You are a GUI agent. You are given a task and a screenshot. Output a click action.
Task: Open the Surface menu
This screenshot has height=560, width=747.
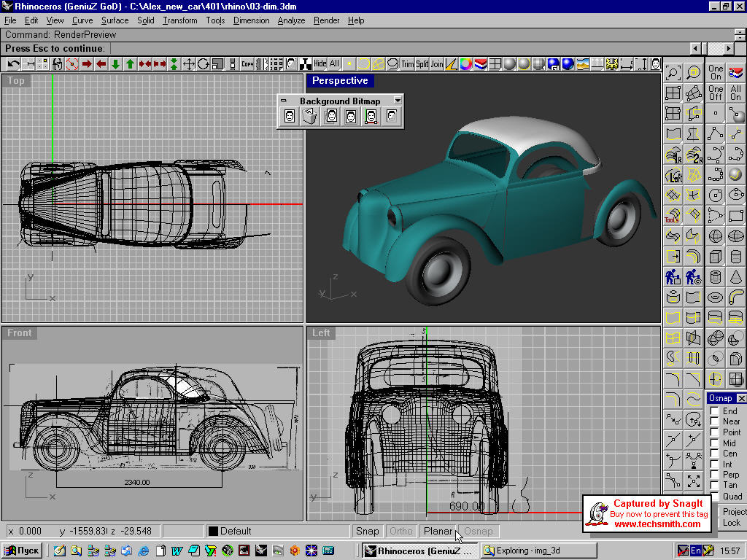[x=115, y=20]
